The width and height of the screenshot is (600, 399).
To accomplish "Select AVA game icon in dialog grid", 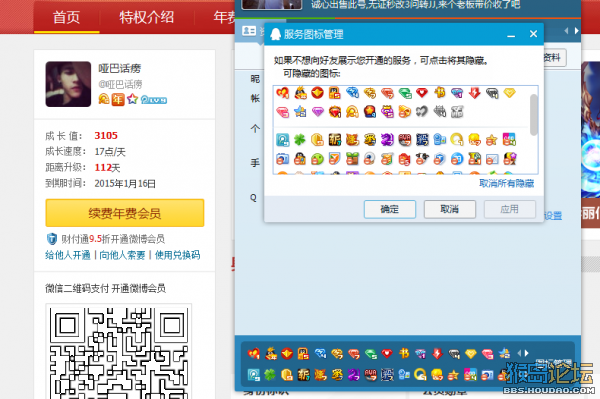I will 404,140.
